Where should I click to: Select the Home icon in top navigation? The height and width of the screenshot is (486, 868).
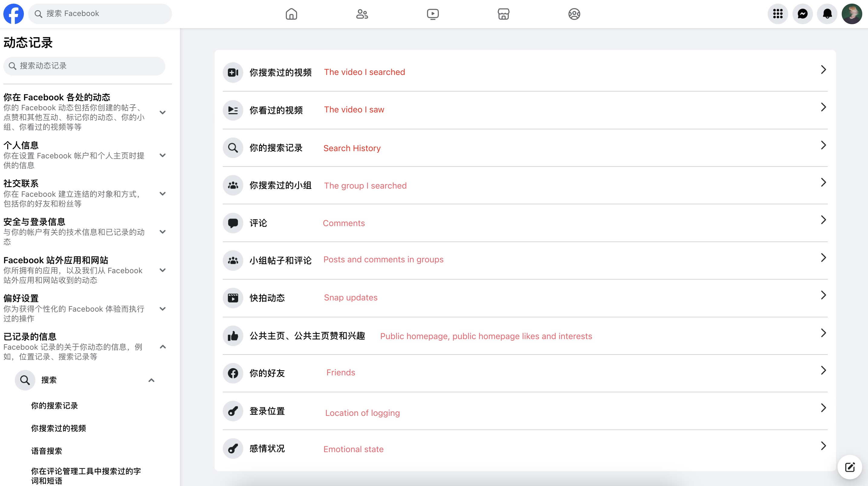(291, 14)
